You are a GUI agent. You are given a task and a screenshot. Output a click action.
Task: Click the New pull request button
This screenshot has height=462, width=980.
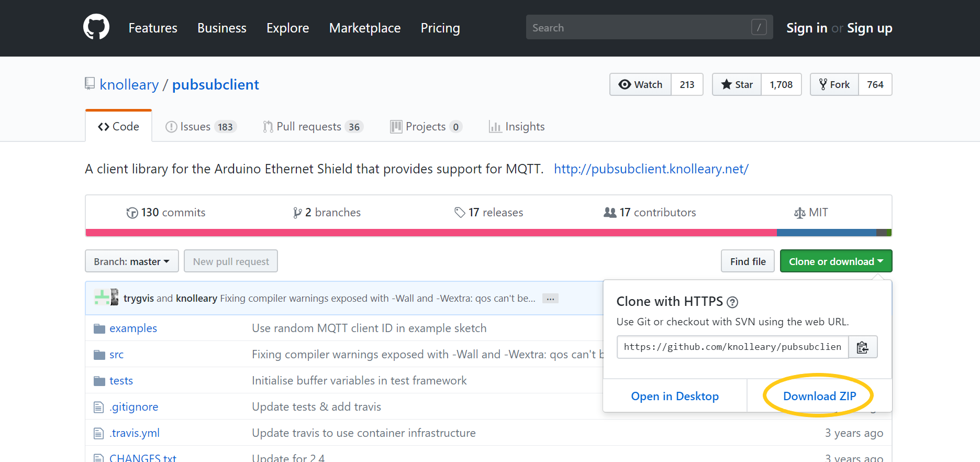(231, 261)
